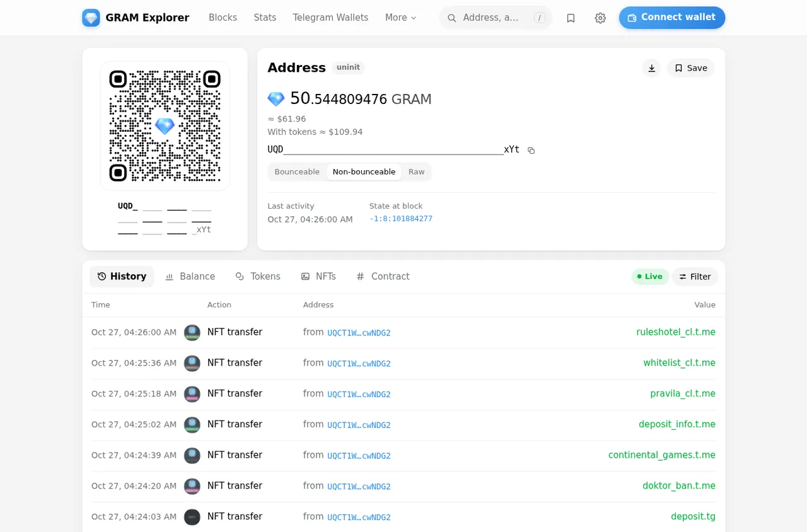Select the Raw address format
Image resolution: width=807 pixels, height=532 pixels.
coord(416,172)
